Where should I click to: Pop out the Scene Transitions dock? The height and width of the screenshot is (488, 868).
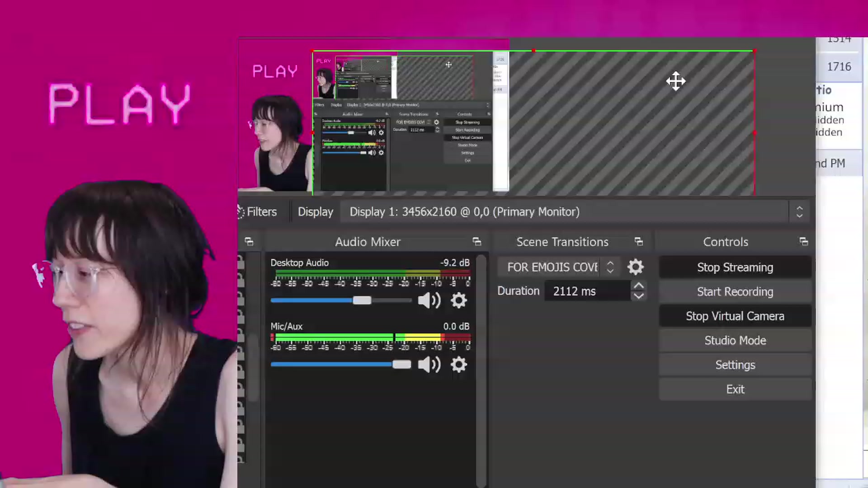(x=639, y=242)
